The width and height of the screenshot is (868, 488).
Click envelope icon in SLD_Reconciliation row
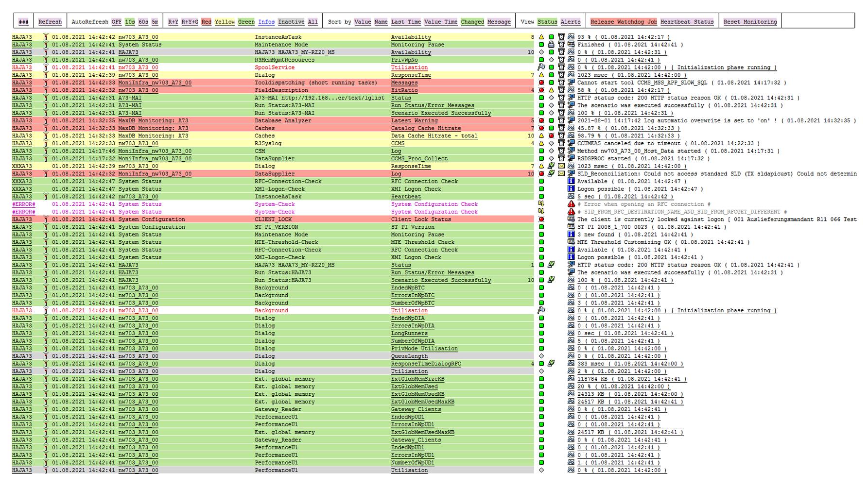(x=561, y=174)
